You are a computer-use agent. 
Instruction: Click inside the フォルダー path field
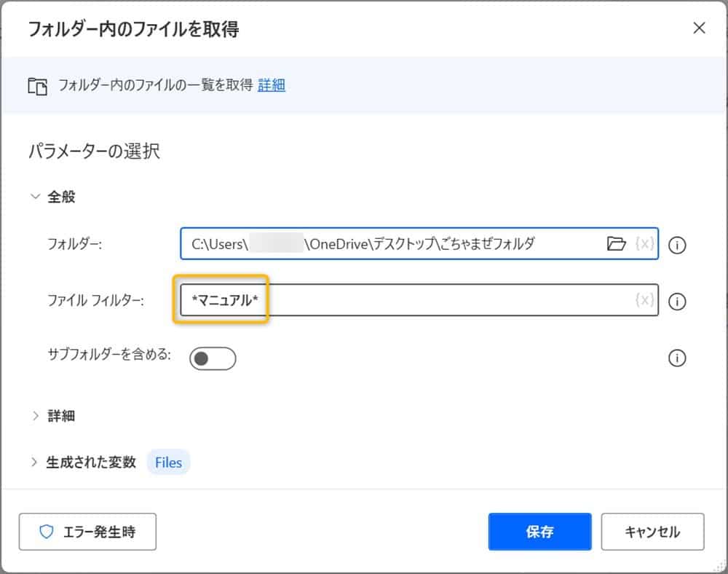400,245
